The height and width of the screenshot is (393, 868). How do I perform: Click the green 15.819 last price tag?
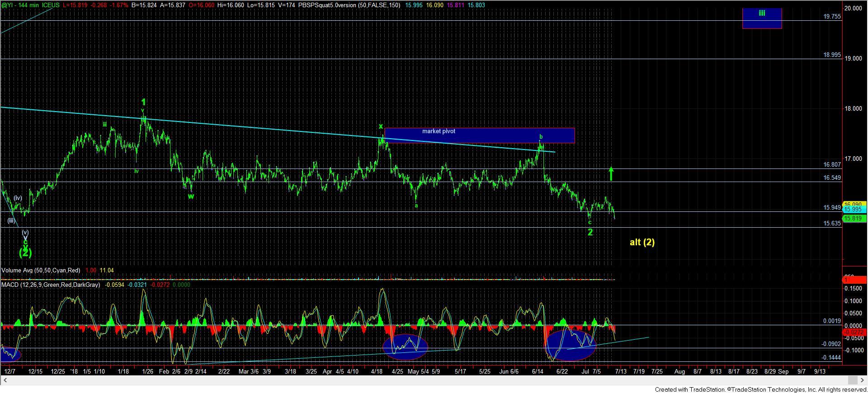tap(854, 218)
